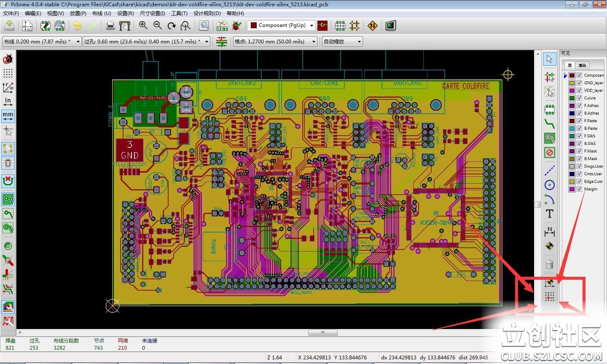Click the vertical scrollbar thumb beside canvas
This screenshot has width=607, height=364.
[537, 204]
